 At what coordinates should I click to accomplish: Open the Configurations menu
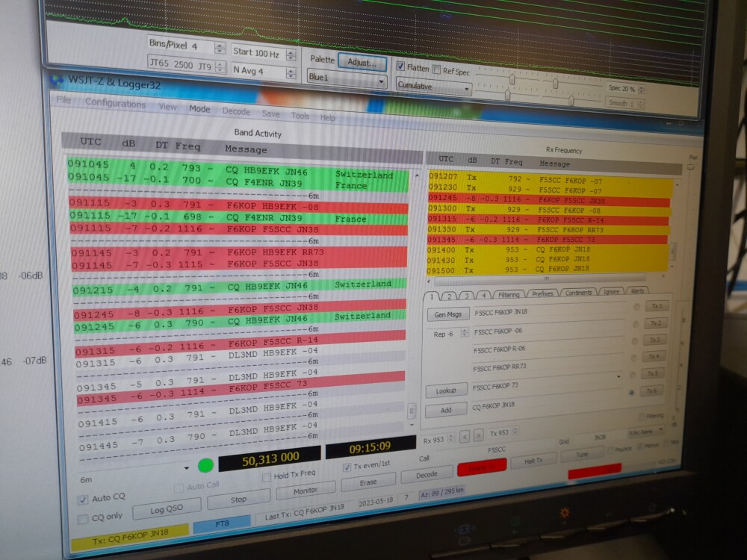[x=115, y=103]
